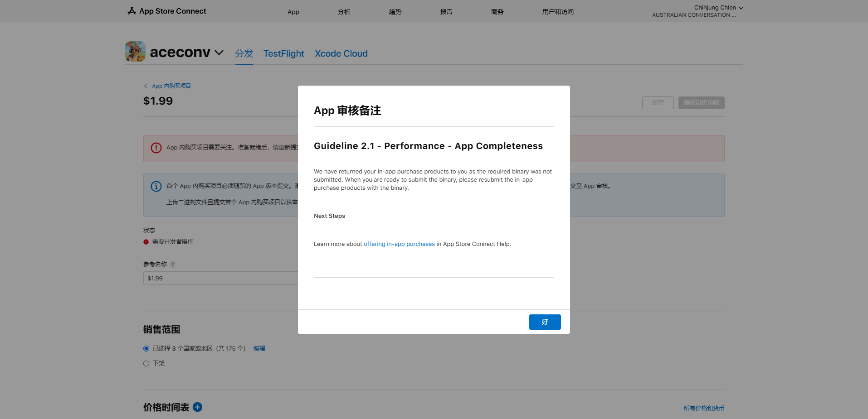868x419 pixels.
Task: Select the 已选择 3 个国家或地区 radio button
Action: pyautogui.click(x=146, y=349)
